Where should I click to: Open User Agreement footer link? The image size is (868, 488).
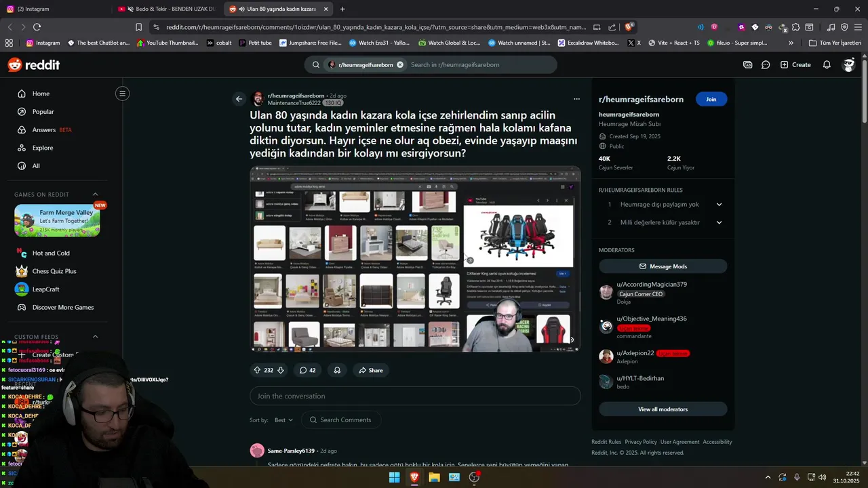click(x=679, y=442)
